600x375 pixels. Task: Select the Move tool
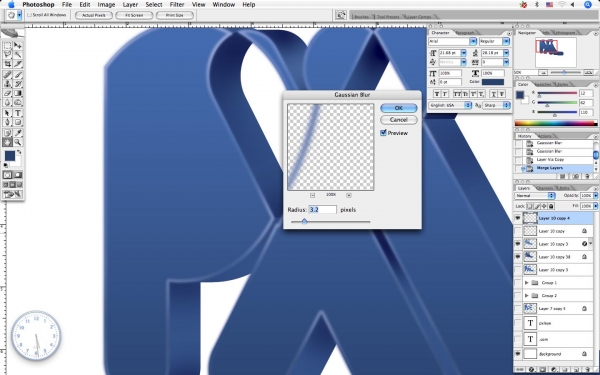pos(18,46)
